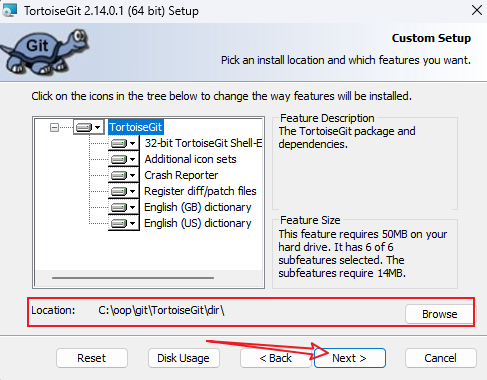Click the installer icon in the title bar
Screen dimensions: 487x380
(x=9, y=10)
